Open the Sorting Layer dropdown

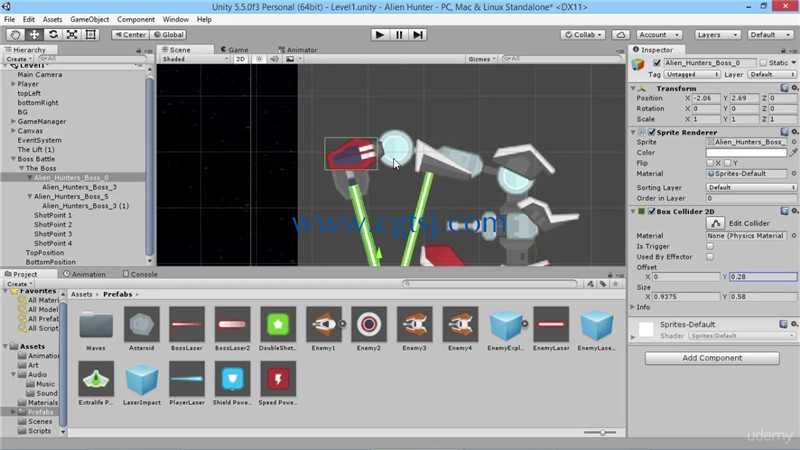click(x=751, y=187)
